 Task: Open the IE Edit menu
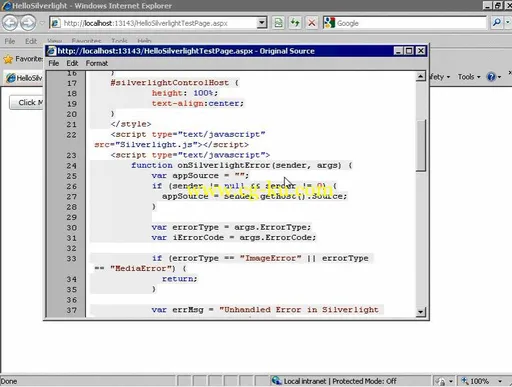[31, 41]
